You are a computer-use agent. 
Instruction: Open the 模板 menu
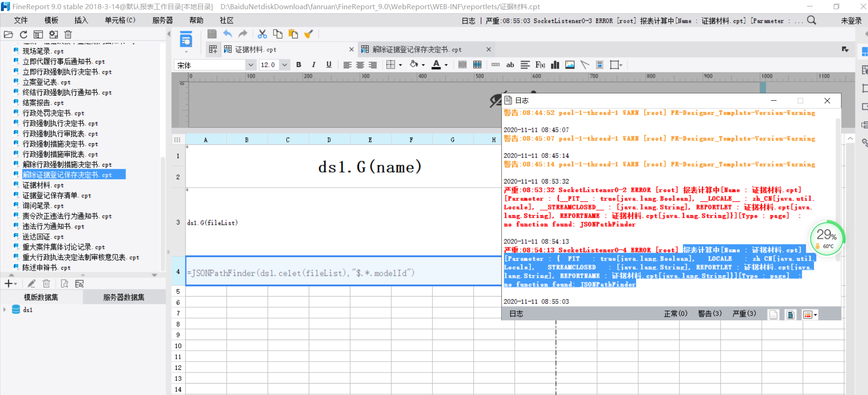[51, 20]
